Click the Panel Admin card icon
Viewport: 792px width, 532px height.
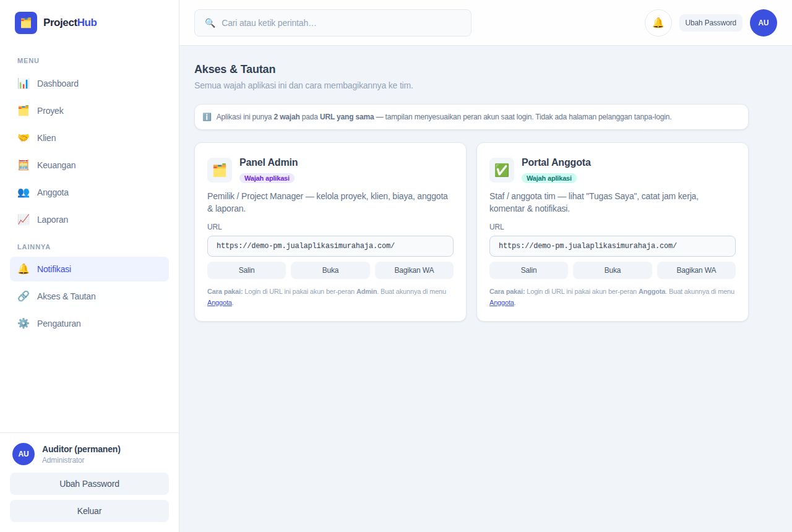click(x=220, y=170)
